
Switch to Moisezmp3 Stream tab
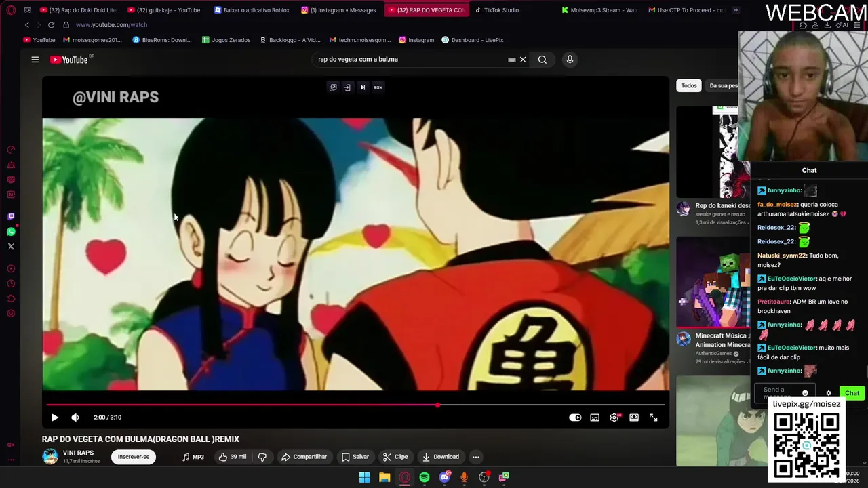(x=599, y=10)
